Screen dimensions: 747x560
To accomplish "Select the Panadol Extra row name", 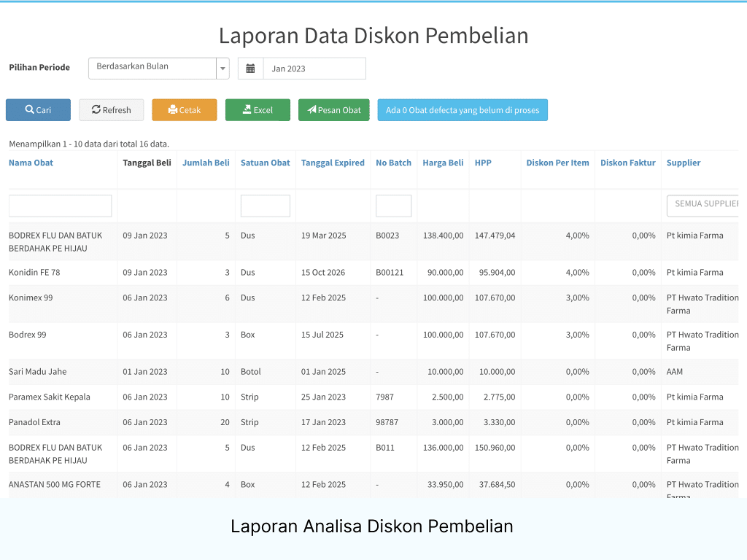I will coord(34,422).
